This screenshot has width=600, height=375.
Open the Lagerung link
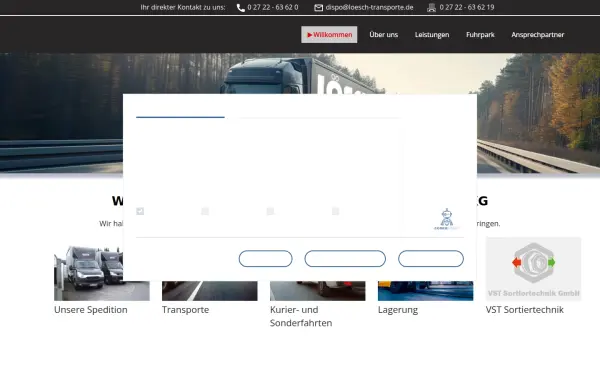point(398,310)
